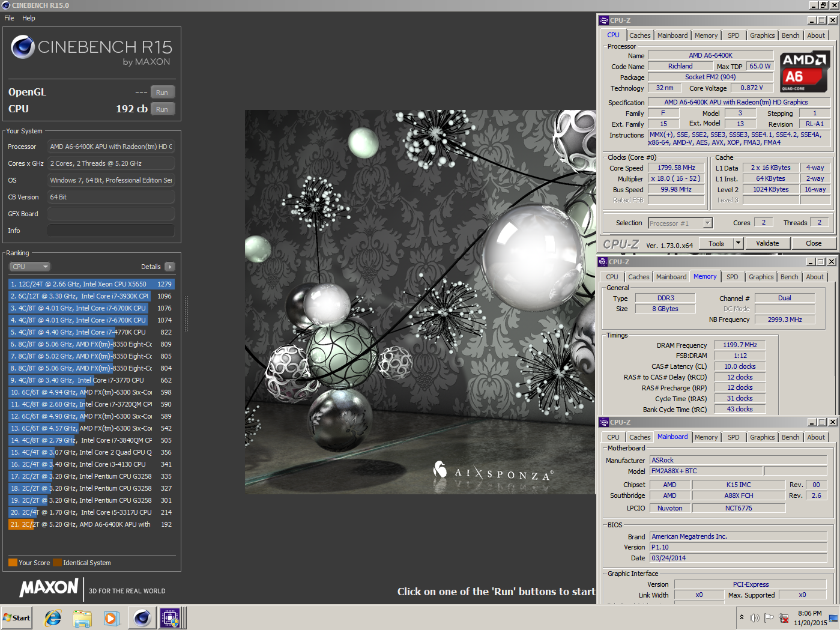Open the File menu in Cinebench

click(x=9, y=18)
